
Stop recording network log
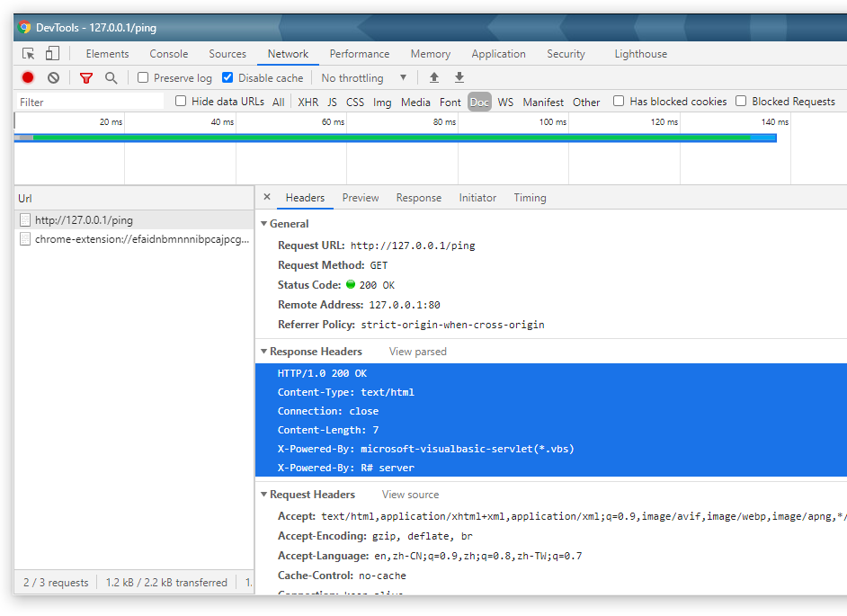click(28, 78)
